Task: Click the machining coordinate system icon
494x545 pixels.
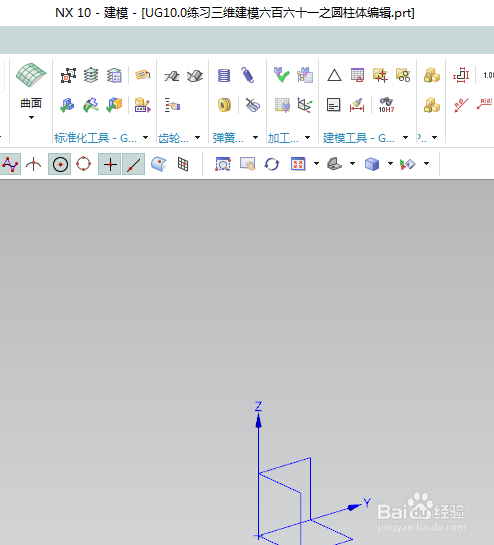Action: [305, 105]
